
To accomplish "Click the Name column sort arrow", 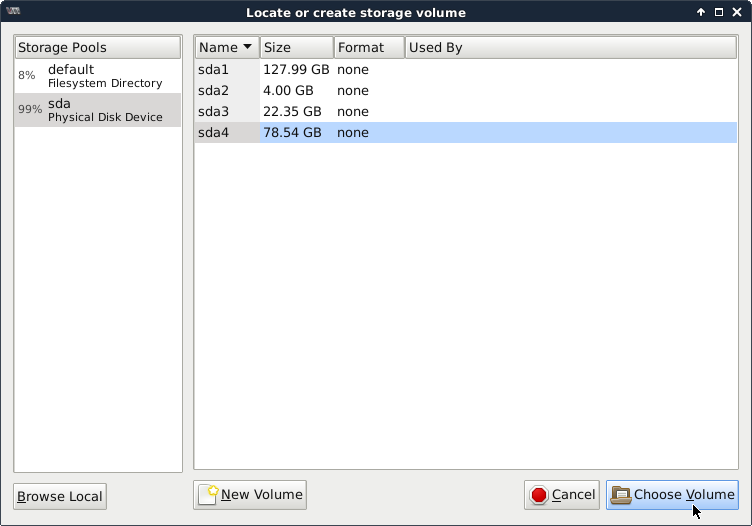I will click(247, 47).
